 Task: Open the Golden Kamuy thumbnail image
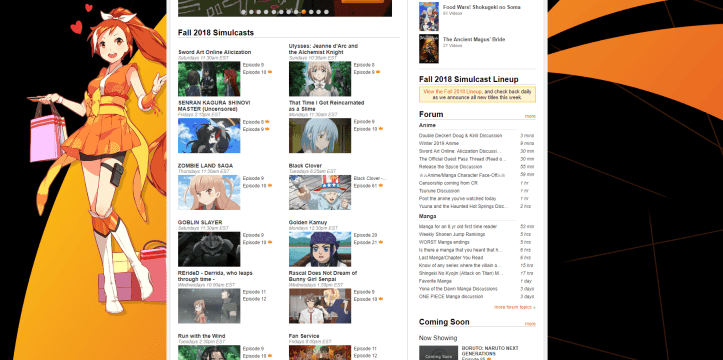pyautogui.click(x=320, y=249)
